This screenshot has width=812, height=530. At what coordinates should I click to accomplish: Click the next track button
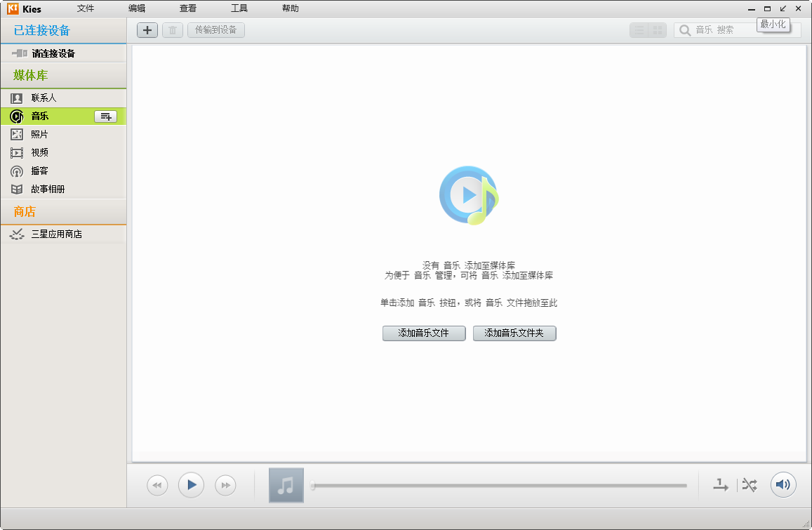coord(225,486)
